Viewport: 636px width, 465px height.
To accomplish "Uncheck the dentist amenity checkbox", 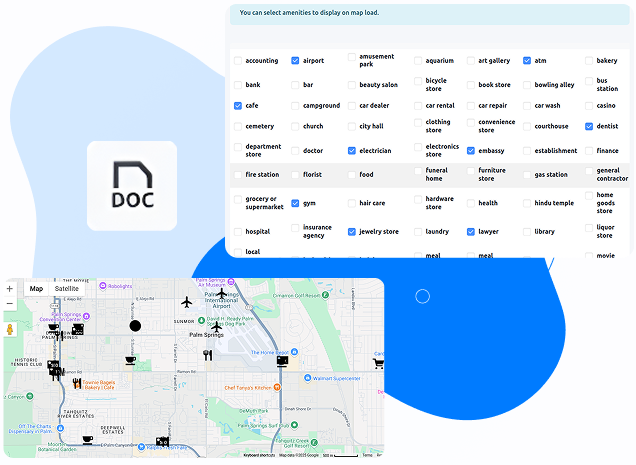I will 590,127.
